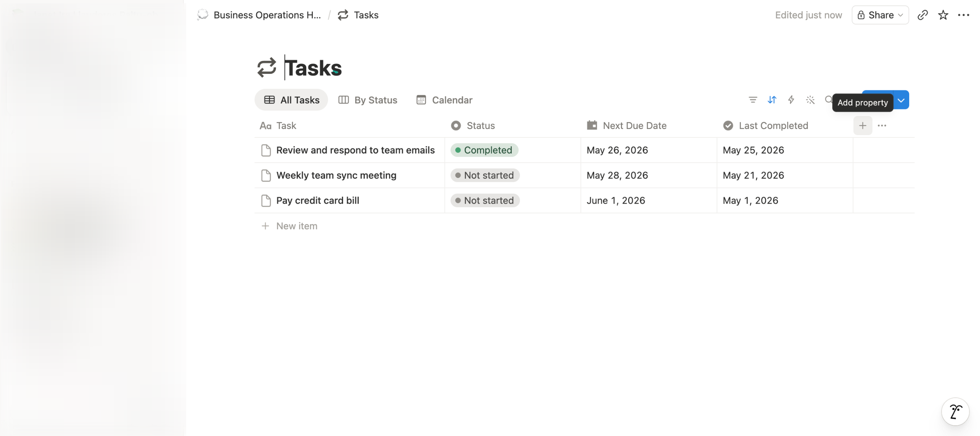Copy page link icon
This screenshot has width=980, height=436.
click(923, 15)
